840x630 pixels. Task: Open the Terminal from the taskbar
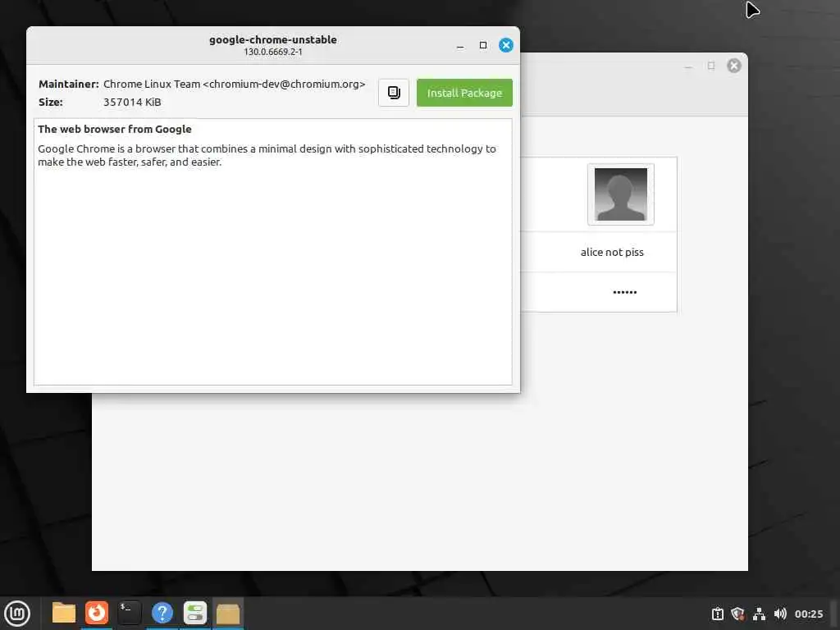coord(129,613)
